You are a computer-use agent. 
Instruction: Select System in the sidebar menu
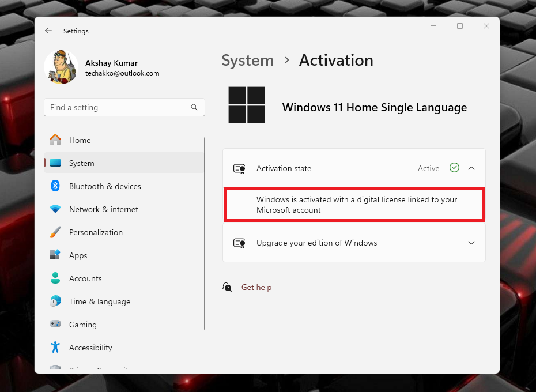[x=81, y=163]
